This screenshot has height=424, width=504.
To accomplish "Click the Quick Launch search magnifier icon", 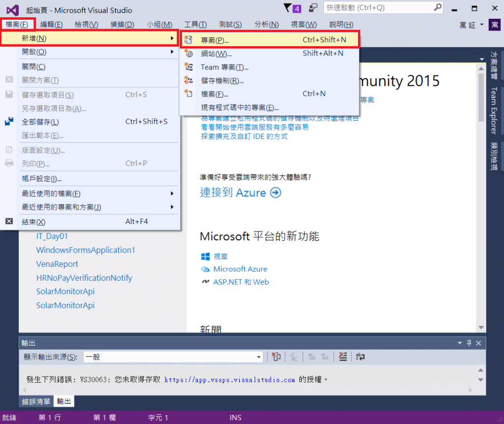I will (x=438, y=7).
